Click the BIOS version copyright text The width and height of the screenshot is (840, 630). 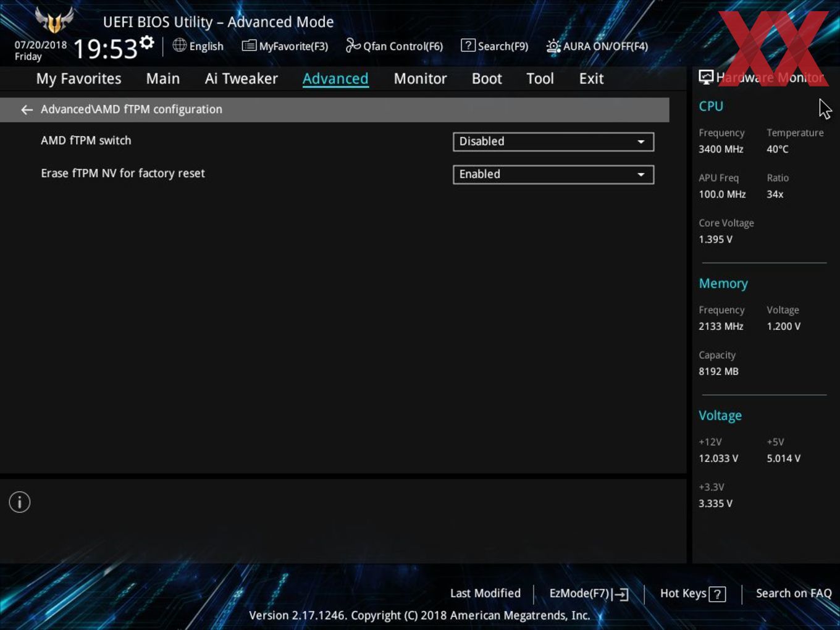click(419, 616)
